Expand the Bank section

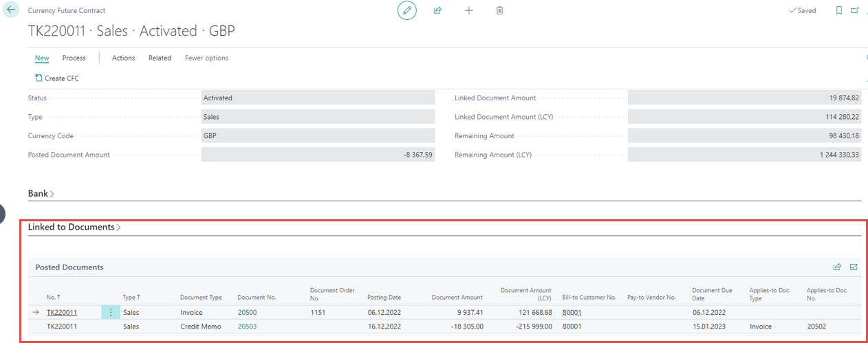[x=41, y=194]
